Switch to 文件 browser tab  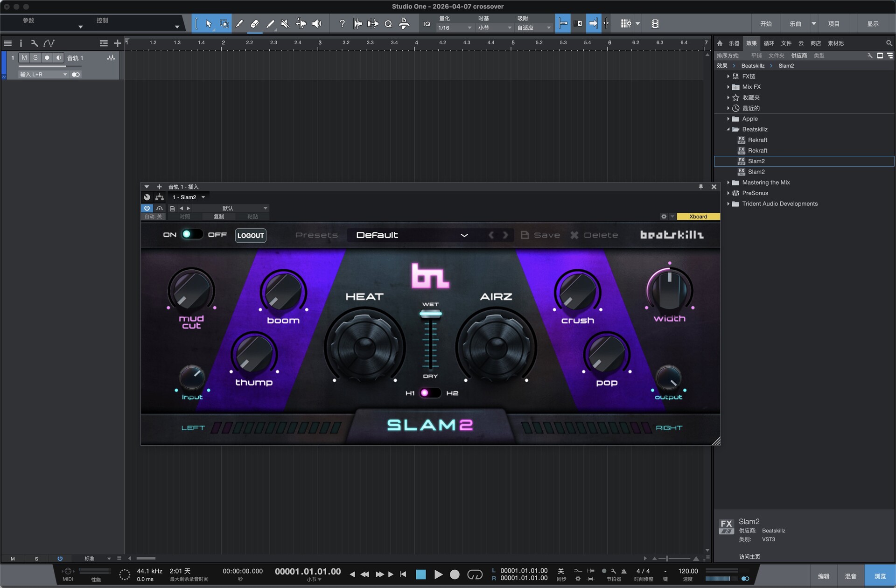click(786, 43)
